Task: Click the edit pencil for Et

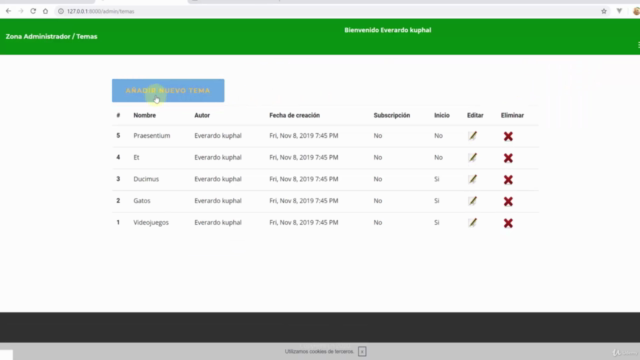Action: [473, 158]
